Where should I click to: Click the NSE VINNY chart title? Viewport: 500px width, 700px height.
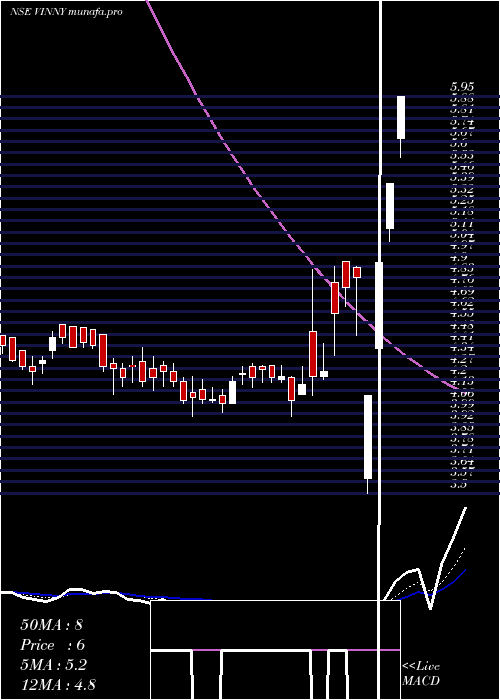tap(66, 12)
